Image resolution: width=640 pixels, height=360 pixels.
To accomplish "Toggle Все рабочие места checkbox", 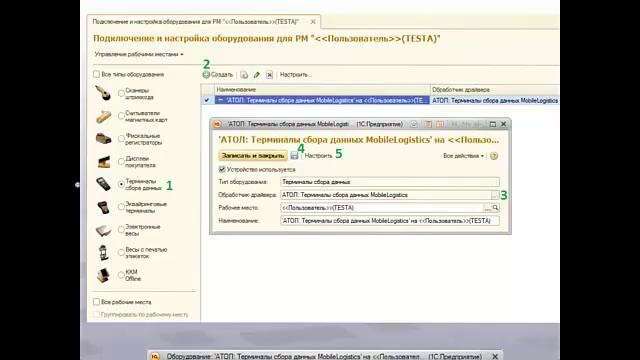I will tap(96, 302).
